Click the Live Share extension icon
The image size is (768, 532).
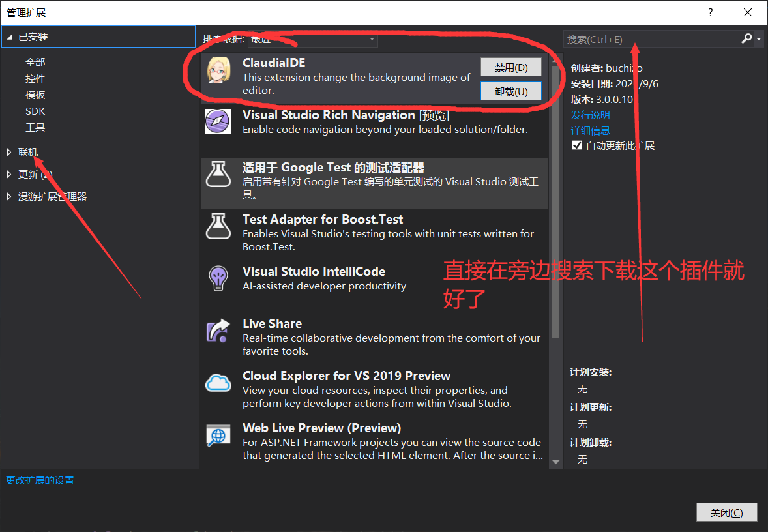pyautogui.click(x=218, y=331)
